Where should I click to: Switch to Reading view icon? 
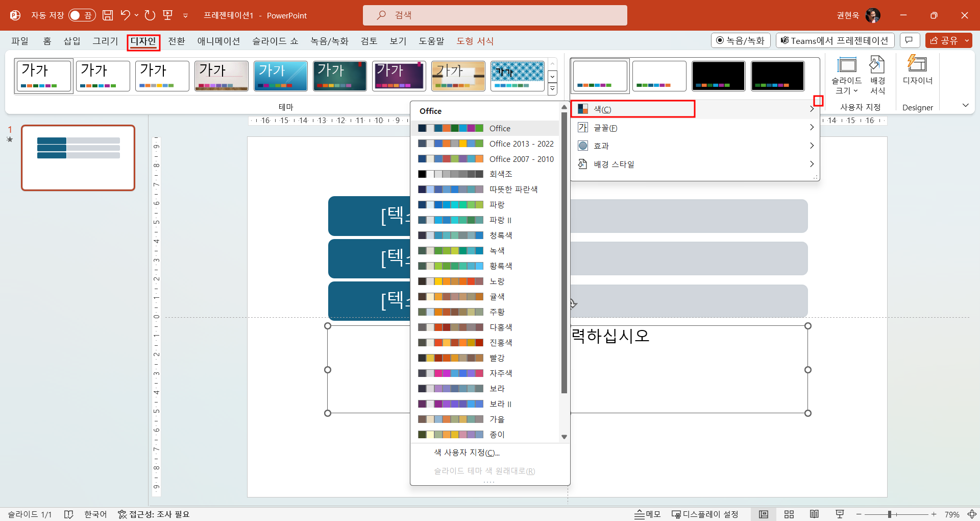[x=815, y=514]
